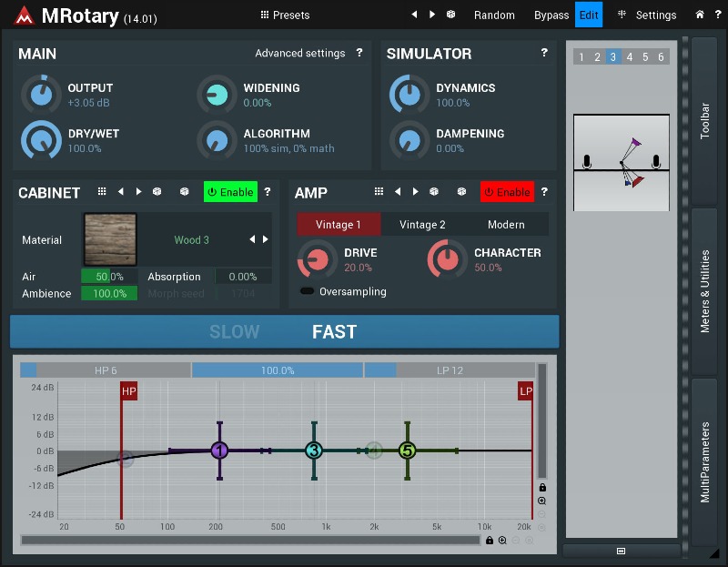This screenshot has height=567, width=728.
Task: Open the Presets grid menu
Action: coord(265,15)
